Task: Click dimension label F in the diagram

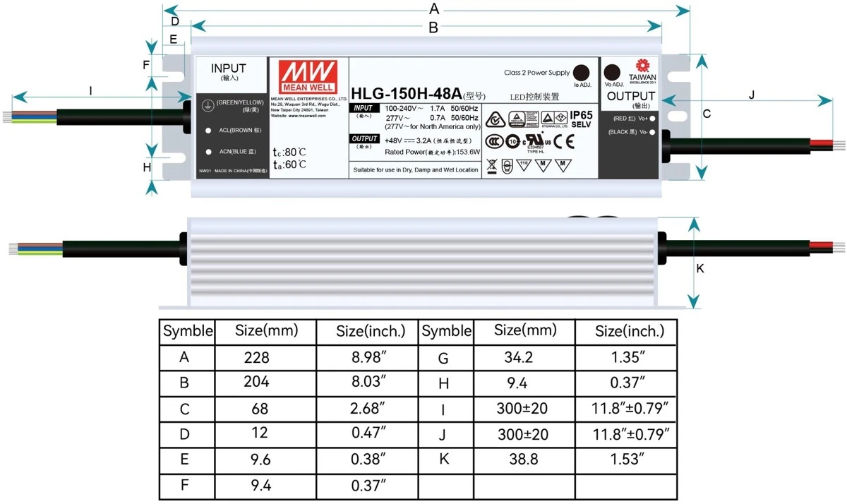Action: [146, 65]
